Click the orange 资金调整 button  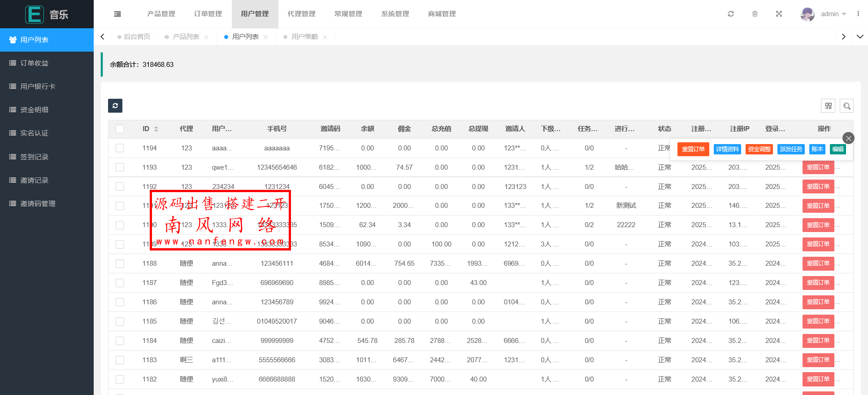[x=759, y=149]
